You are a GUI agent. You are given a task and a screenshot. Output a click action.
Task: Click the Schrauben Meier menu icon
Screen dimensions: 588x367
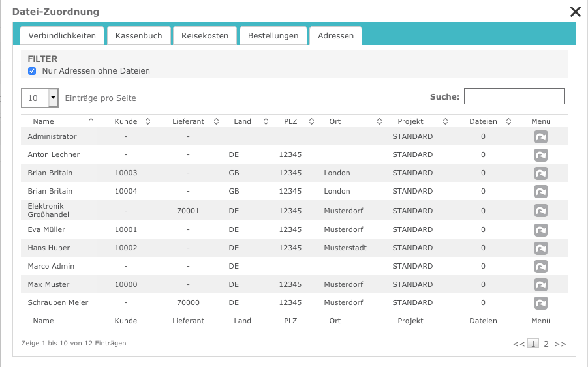540,303
